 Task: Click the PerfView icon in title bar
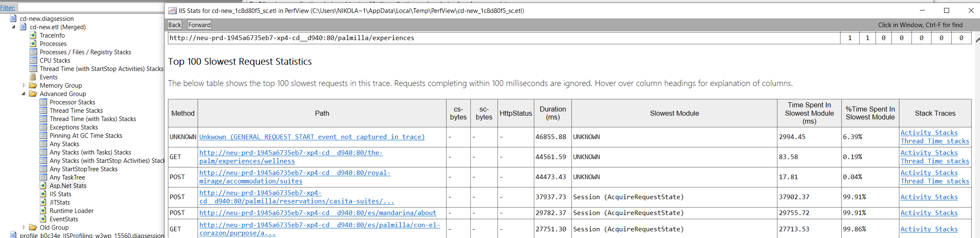pos(172,11)
